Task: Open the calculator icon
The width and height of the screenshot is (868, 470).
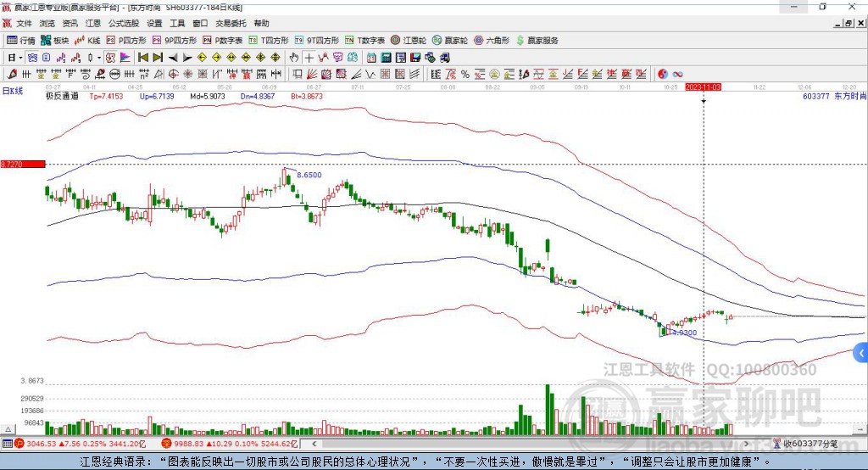Action: tap(386, 58)
